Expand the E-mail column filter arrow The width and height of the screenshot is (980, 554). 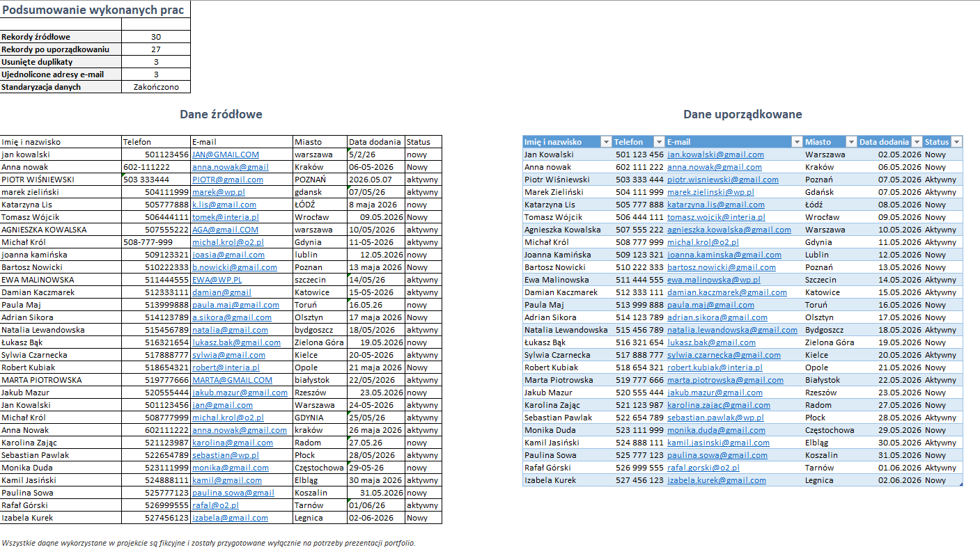pyautogui.click(x=797, y=142)
